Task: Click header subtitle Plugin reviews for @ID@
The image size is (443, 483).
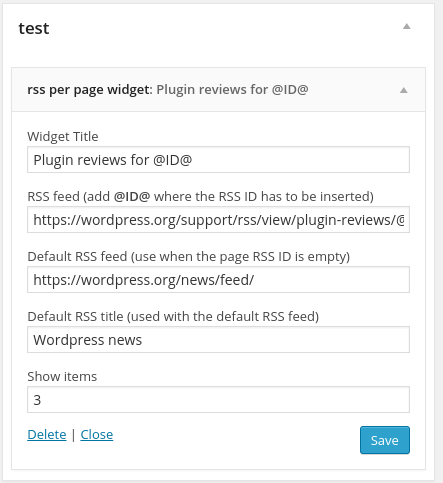Action: pyautogui.click(x=232, y=90)
